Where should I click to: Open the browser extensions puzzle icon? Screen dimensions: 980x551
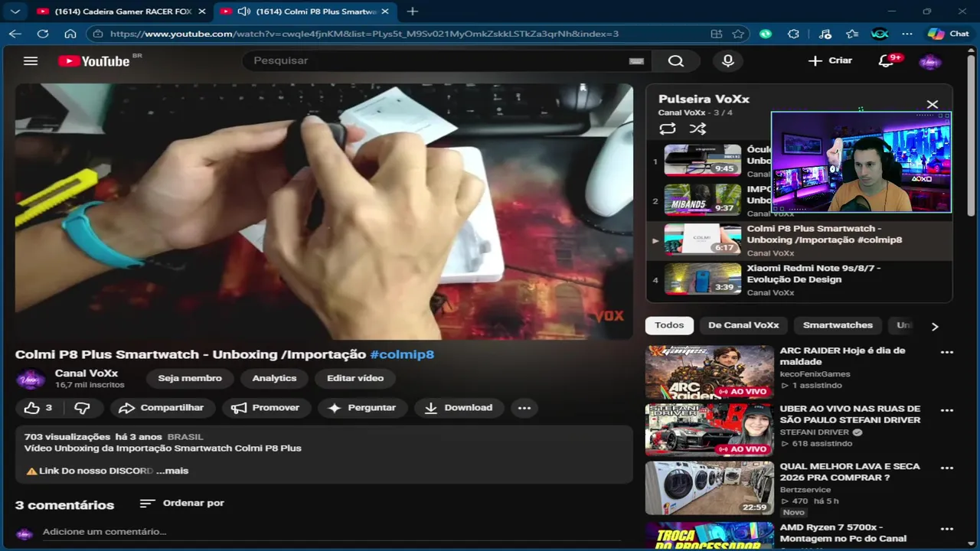(793, 34)
